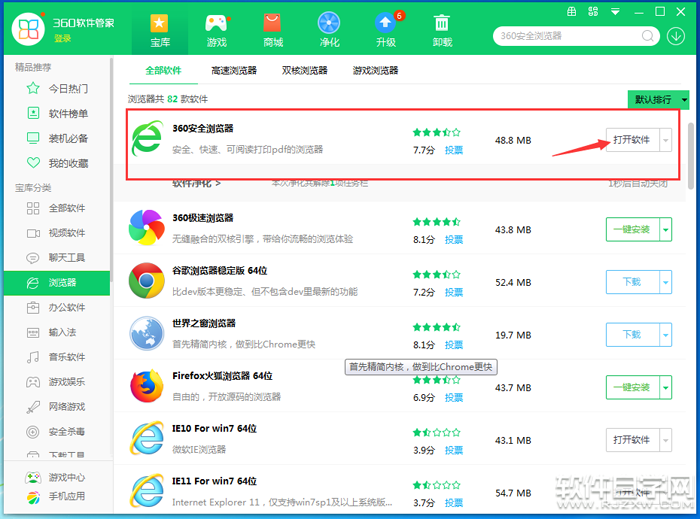Click 一键安装 for 360极速浏览器

point(632,229)
